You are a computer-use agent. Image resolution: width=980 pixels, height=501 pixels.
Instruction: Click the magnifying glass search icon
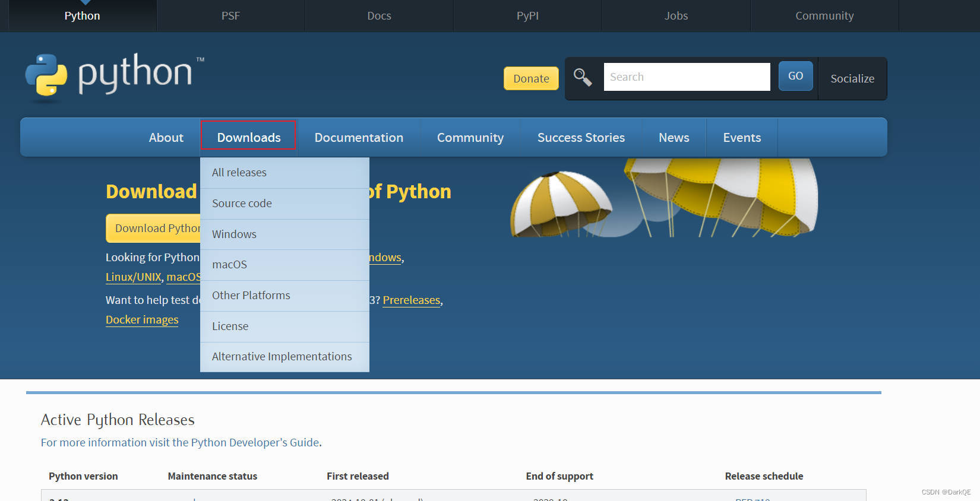click(x=582, y=77)
